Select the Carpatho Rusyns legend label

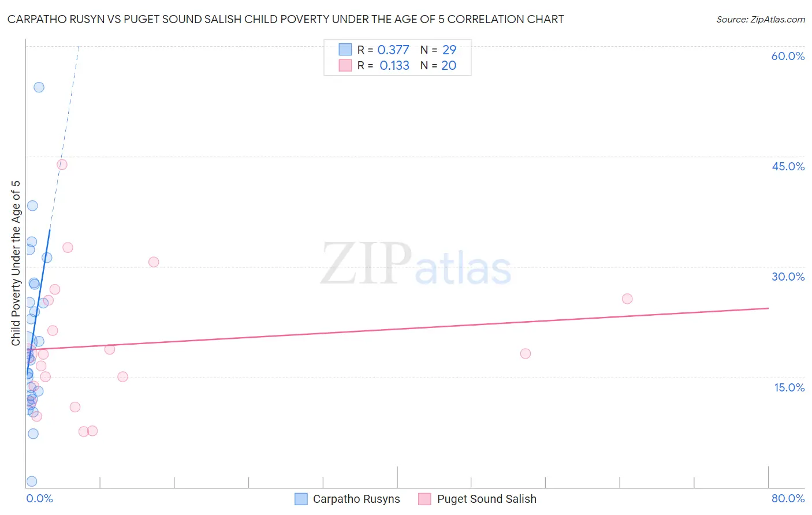point(356,499)
